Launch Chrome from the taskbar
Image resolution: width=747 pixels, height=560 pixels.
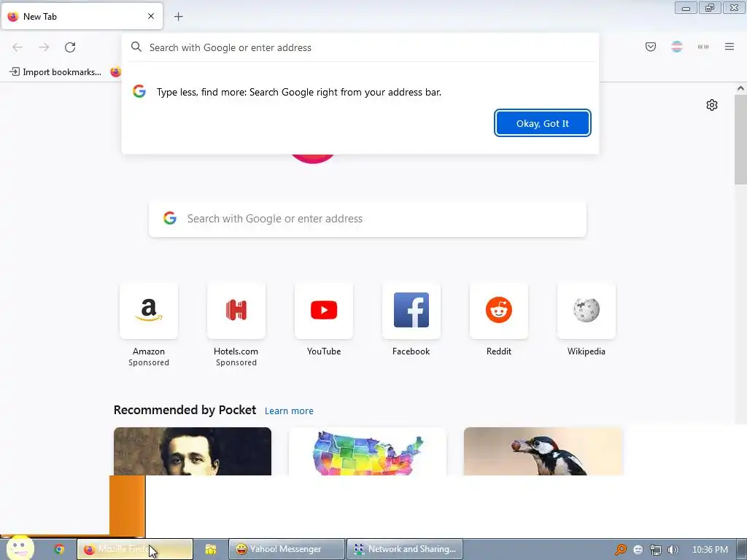[x=59, y=549]
